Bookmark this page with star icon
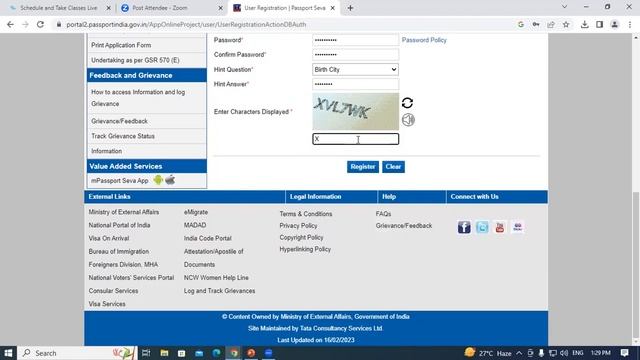 click(x=566, y=24)
